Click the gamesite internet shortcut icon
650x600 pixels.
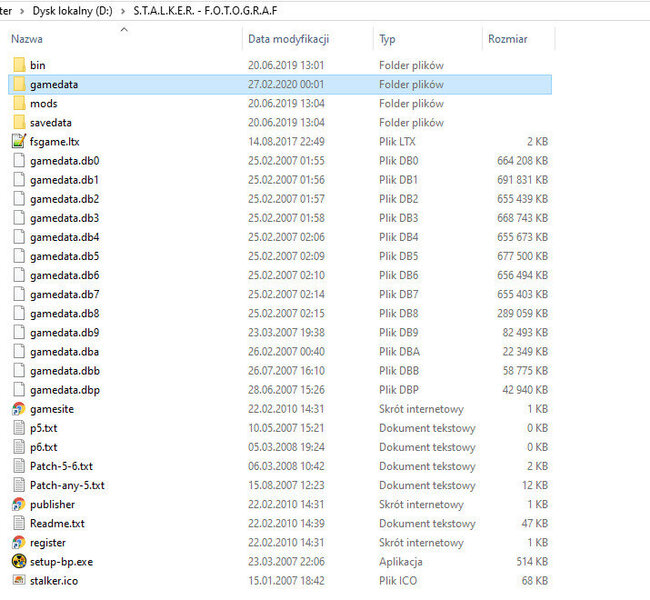[x=19, y=409]
